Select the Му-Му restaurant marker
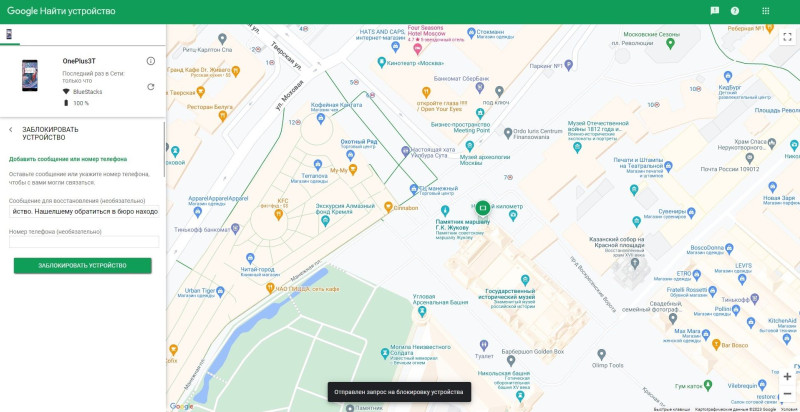 click(352, 169)
